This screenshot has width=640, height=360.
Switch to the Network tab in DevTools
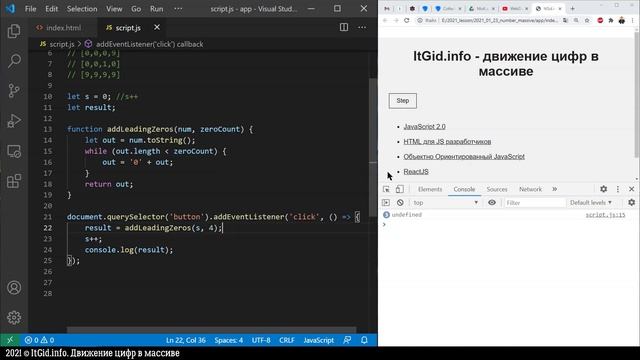coord(530,189)
